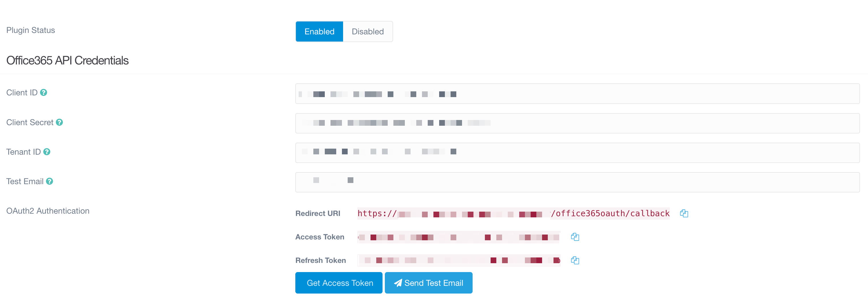Screen dimensions: 868x307
Task: Set Plugin Status to Disabled
Action: coord(368,32)
